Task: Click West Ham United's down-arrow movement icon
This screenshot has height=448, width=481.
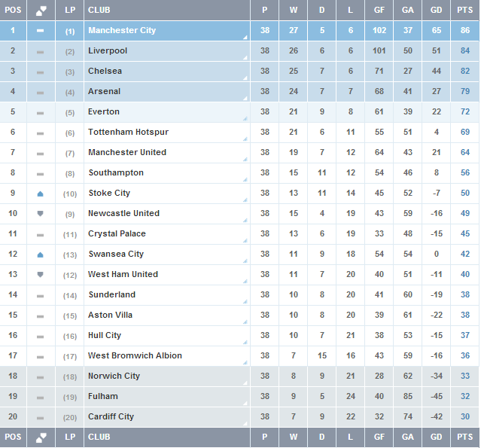Action: pos(40,274)
